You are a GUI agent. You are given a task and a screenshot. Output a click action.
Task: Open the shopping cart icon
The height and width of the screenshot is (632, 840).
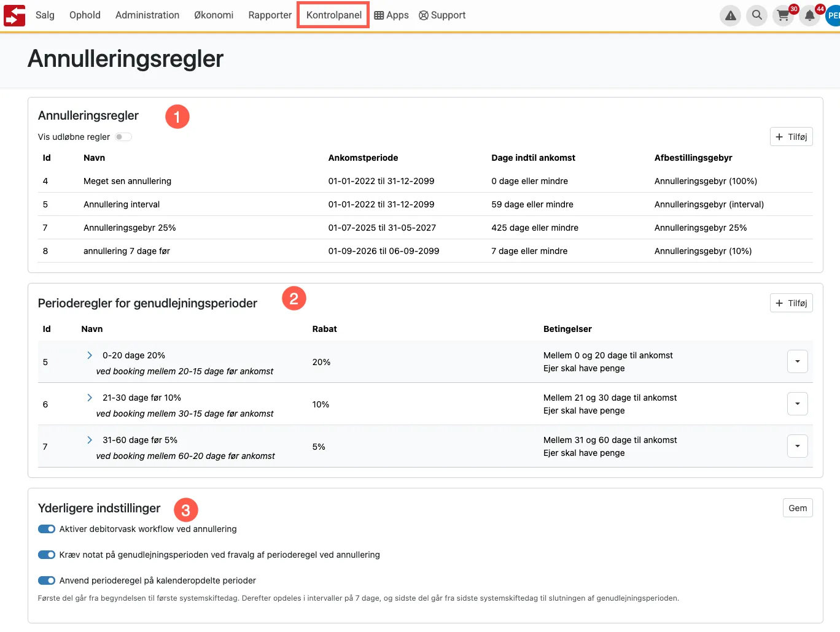784,15
